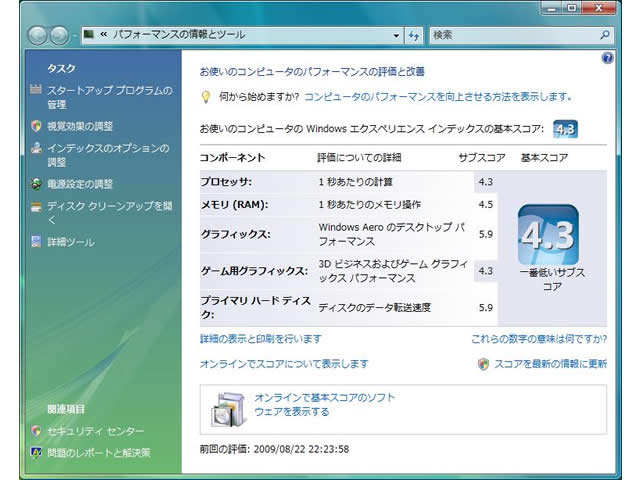The width and height of the screenshot is (640, 480).
Task: Launch ディスク クリーンアップを開く from the sidebar
Action: click(109, 206)
